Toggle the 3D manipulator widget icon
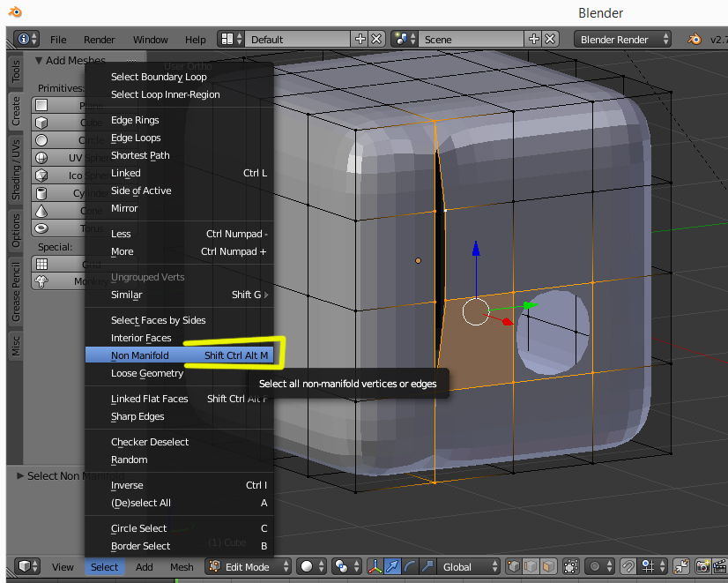Image resolution: width=728 pixels, height=583 pixels. click(x=375, y=566)
